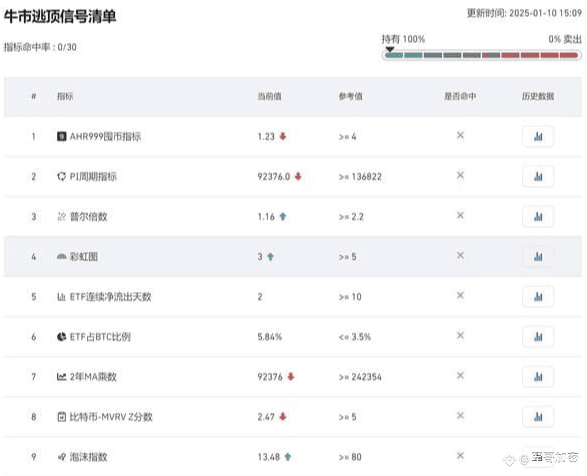
Task: Click the 参考值 column header
Action: pyautogui.click(x=350, y=97)
